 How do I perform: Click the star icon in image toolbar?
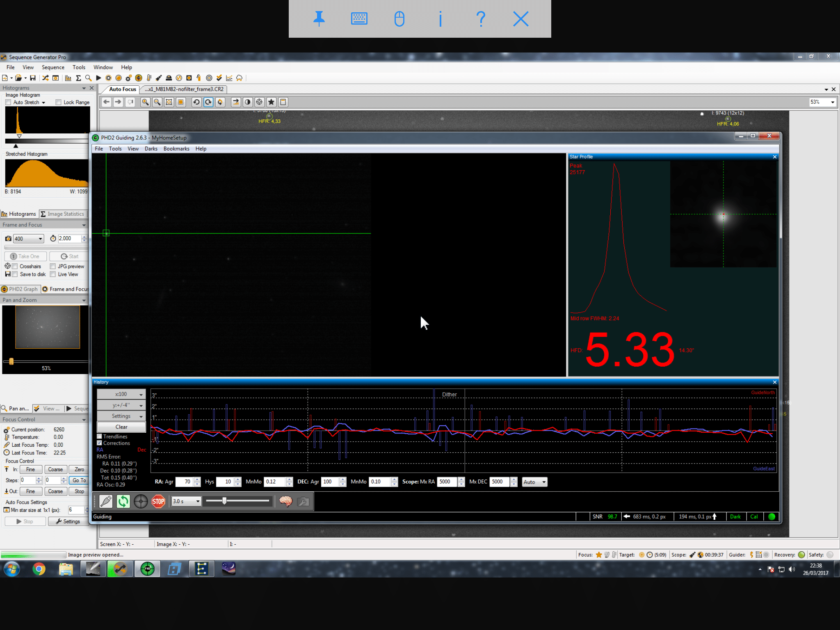pos(271,102)
